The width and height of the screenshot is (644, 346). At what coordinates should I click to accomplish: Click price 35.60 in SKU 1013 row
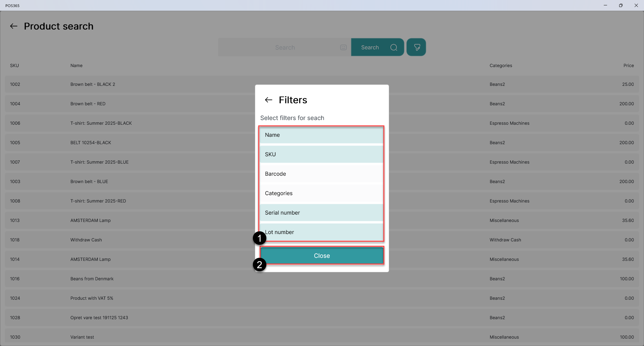pos(628,220)
